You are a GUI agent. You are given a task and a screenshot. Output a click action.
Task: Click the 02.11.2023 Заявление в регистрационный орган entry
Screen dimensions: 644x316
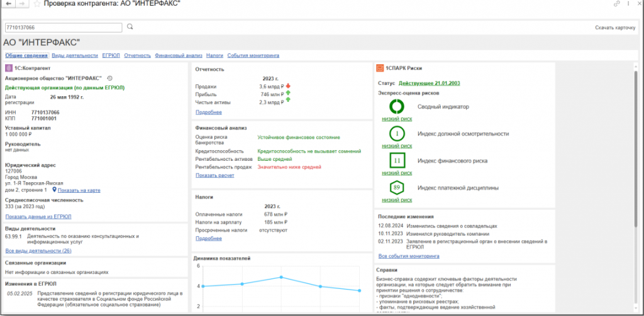pos(464,244)
